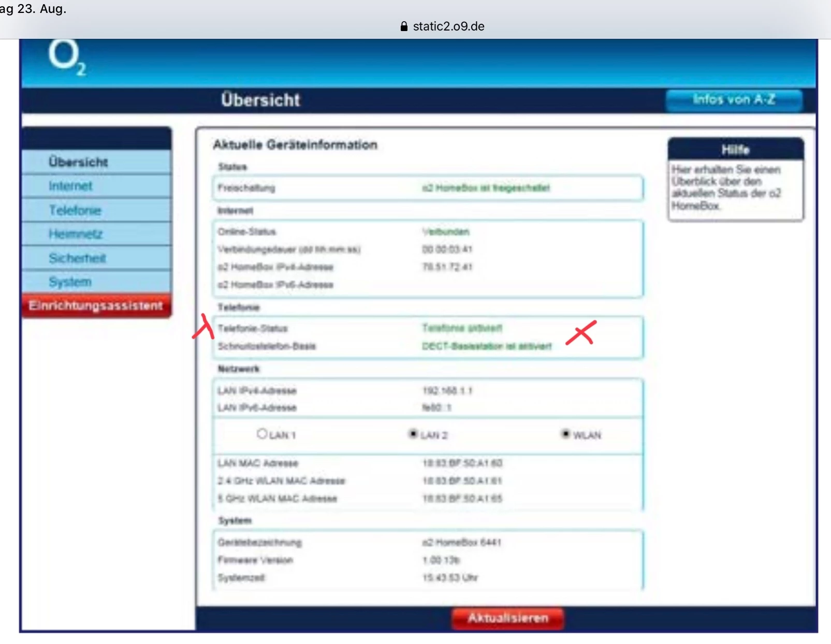Click the padlock icon beside static2.o9.de
The height and width of the screenshot is (644, 831).
(404, 26)
